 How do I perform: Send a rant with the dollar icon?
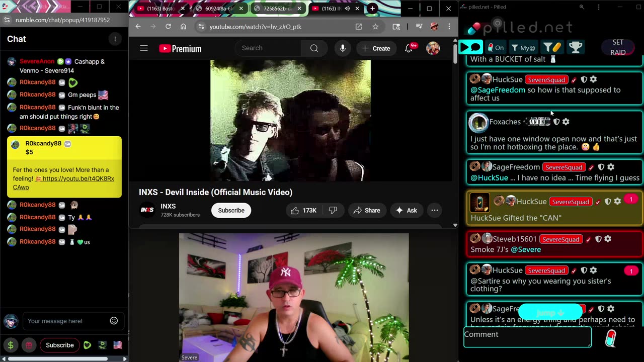(x=11, y=345)
